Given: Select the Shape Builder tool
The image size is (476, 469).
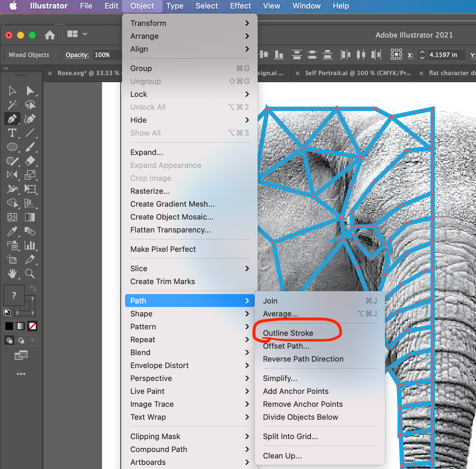Looking at the screenshot, I should pos(12,203).
